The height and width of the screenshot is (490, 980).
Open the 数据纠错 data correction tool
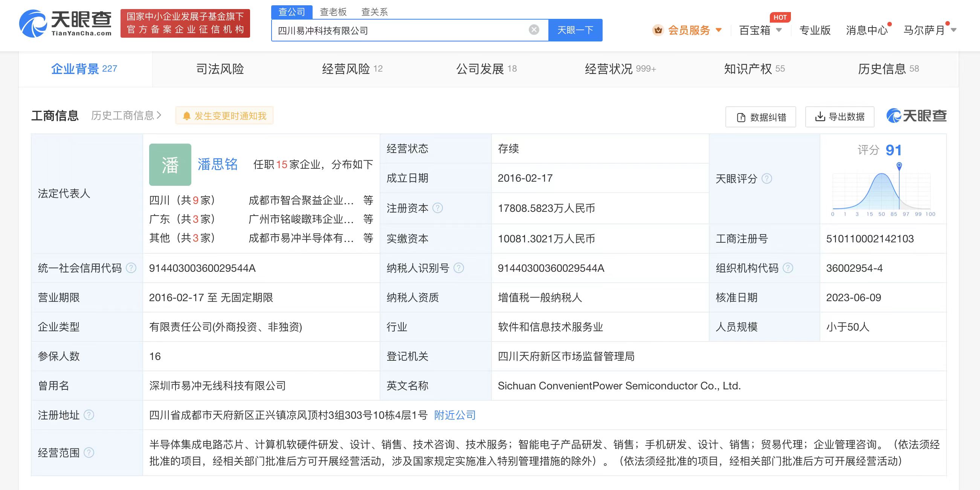tap(760, 117)
